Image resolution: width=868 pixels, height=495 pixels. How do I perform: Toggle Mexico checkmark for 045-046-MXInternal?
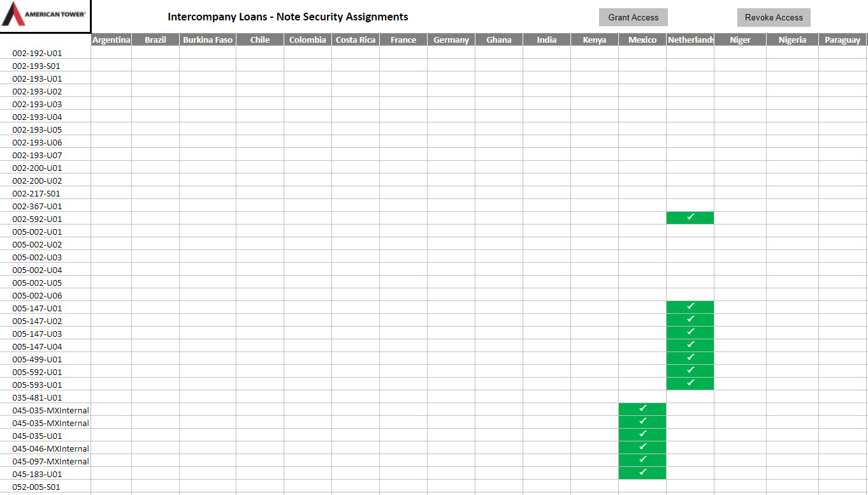pos(642,448)
